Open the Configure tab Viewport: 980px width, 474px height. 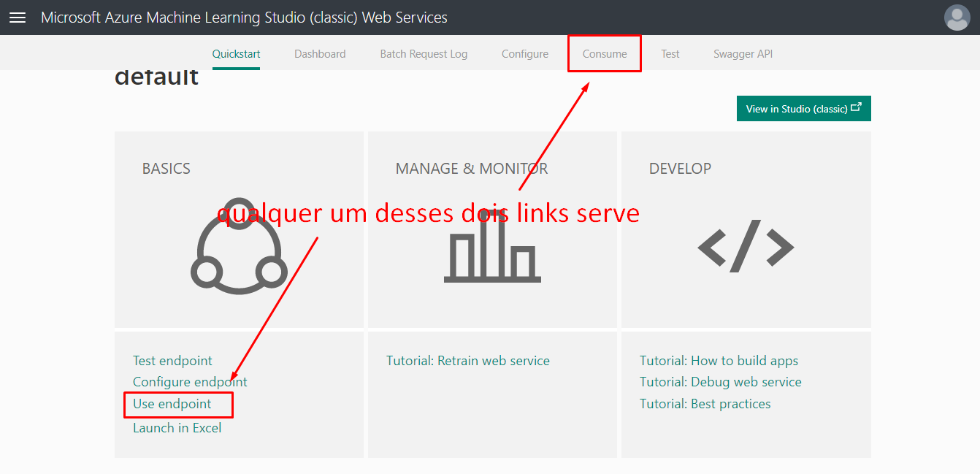pos(525,54)
